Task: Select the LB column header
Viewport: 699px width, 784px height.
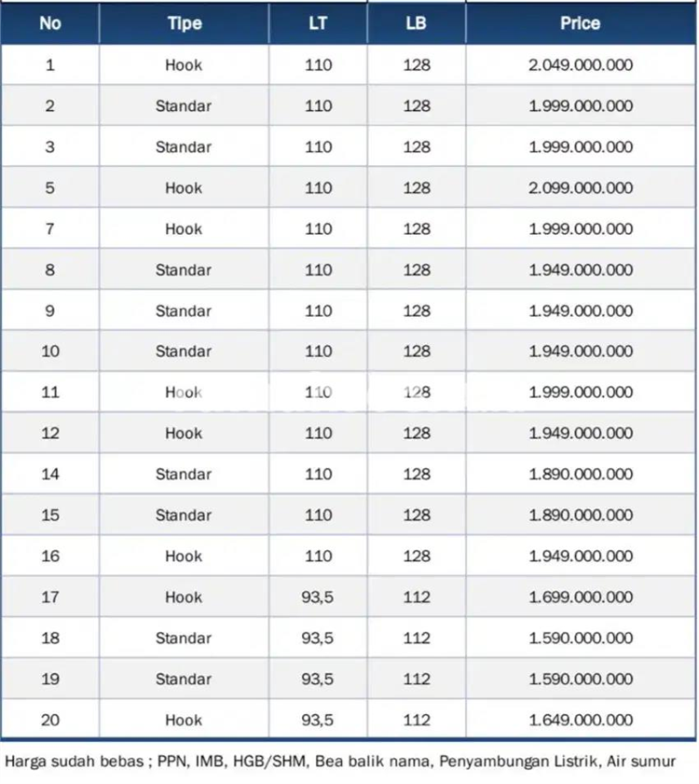Action: point(417,23)
